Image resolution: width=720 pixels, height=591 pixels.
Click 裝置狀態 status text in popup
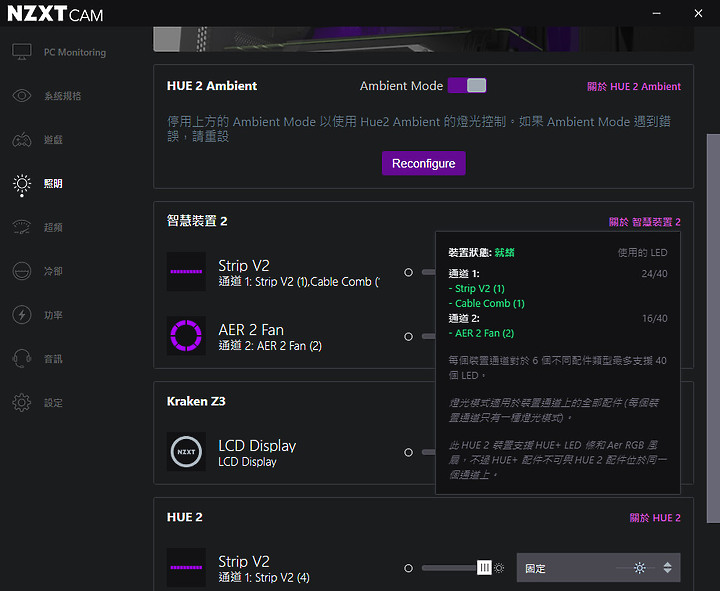click(x=481, y=253)
